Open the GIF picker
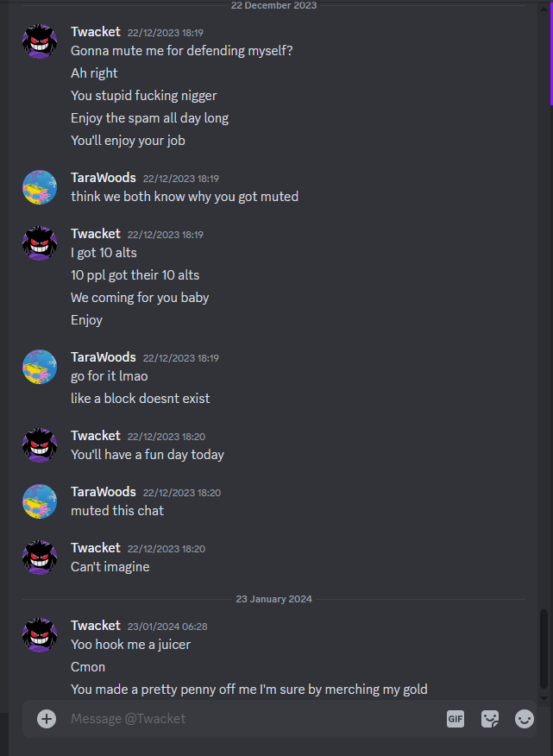Viewport: 553px width, 756px height. pyautogui.click(x=456, y=719)
